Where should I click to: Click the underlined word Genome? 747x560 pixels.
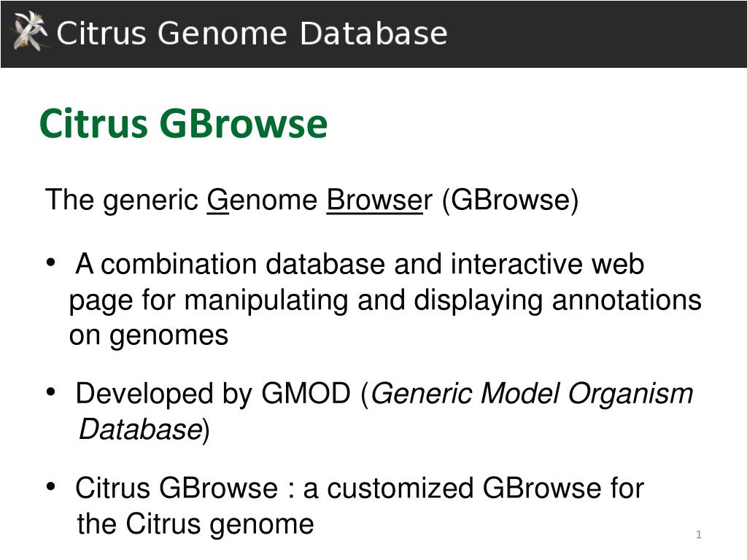click(262, 200)
